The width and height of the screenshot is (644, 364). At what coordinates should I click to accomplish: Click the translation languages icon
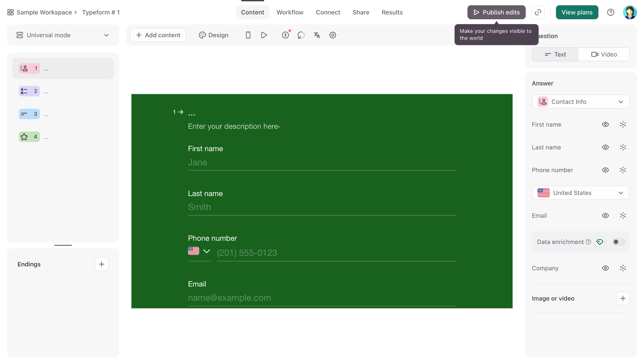(x=317, y=35)
